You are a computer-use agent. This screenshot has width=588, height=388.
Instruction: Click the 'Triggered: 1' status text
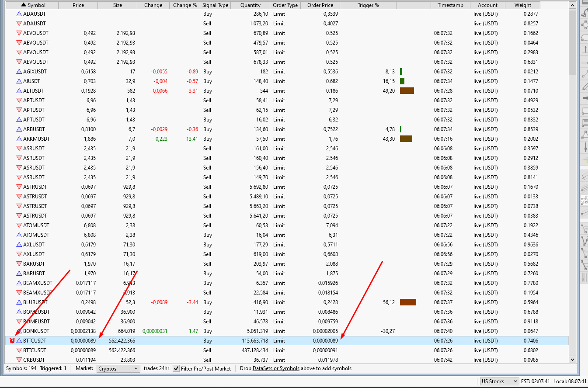coord(53,368)
